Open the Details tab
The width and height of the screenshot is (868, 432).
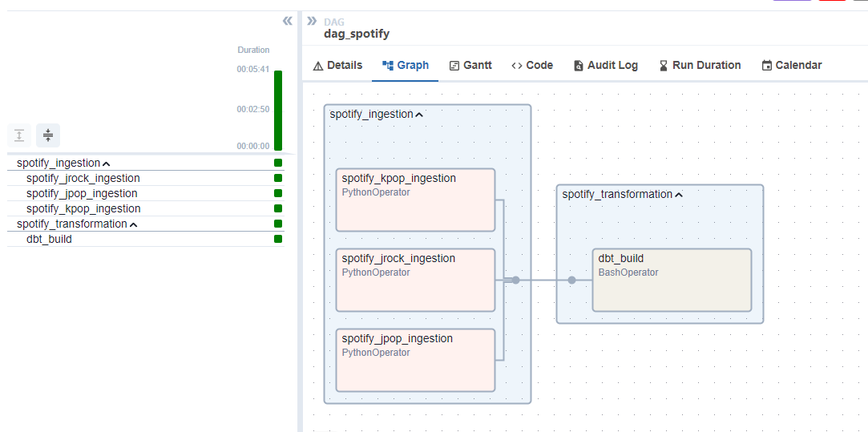pos(337,66)
